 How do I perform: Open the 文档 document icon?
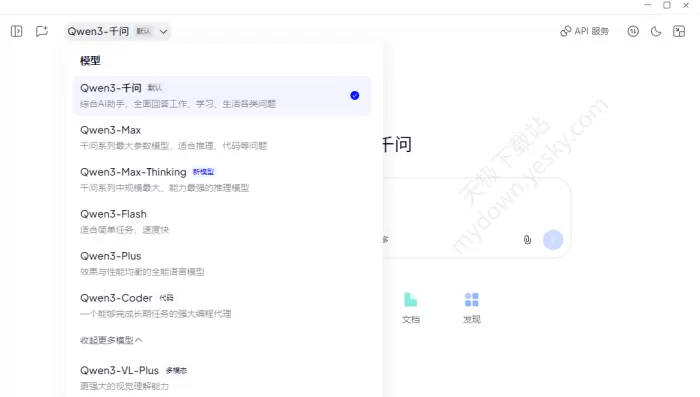[x=411, y=308]
